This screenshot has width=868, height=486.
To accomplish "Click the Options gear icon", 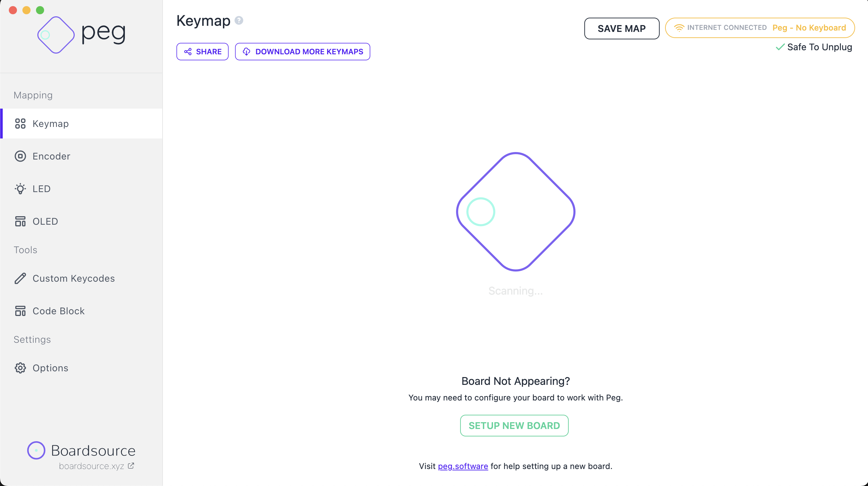I will click(20, 368).
